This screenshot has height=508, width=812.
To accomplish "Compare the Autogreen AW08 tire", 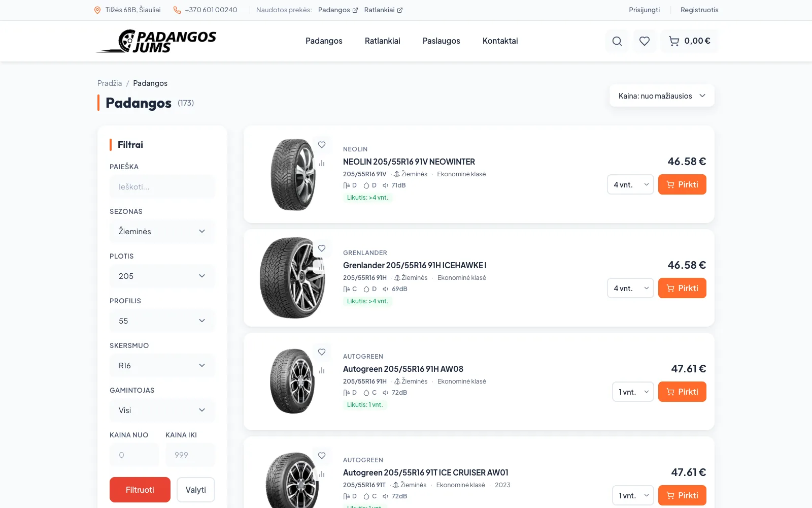I will [322, 370].
